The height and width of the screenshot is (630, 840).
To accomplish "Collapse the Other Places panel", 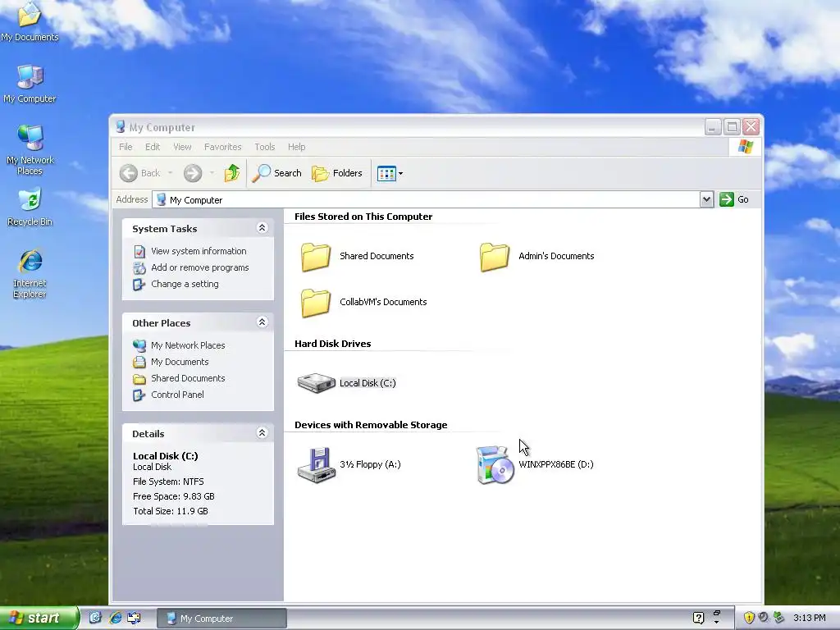I will [x=262, y=322].
